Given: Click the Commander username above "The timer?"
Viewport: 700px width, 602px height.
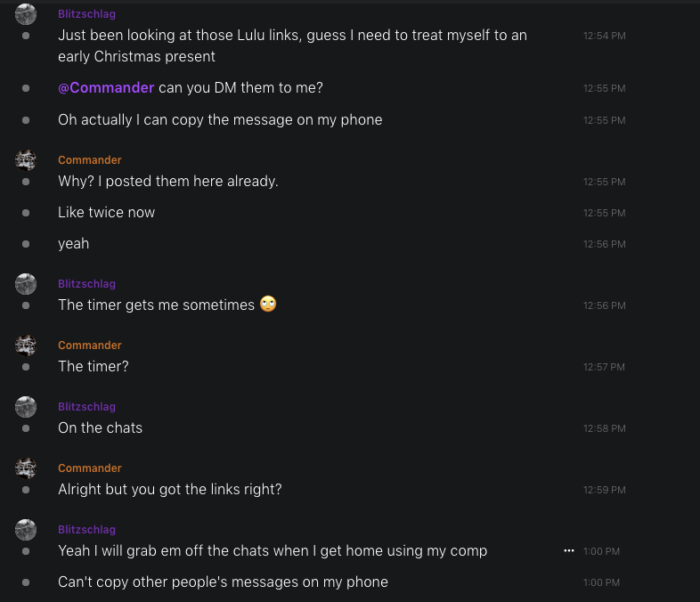Looking at the screenshot, I should click(x=89, y=346).
